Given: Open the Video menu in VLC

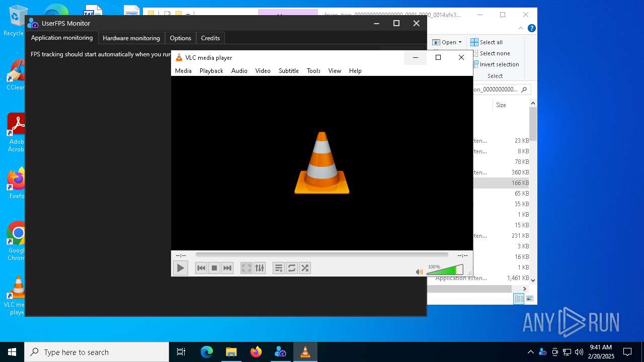Looking at the screenshot, I should (x=263, y=71).
